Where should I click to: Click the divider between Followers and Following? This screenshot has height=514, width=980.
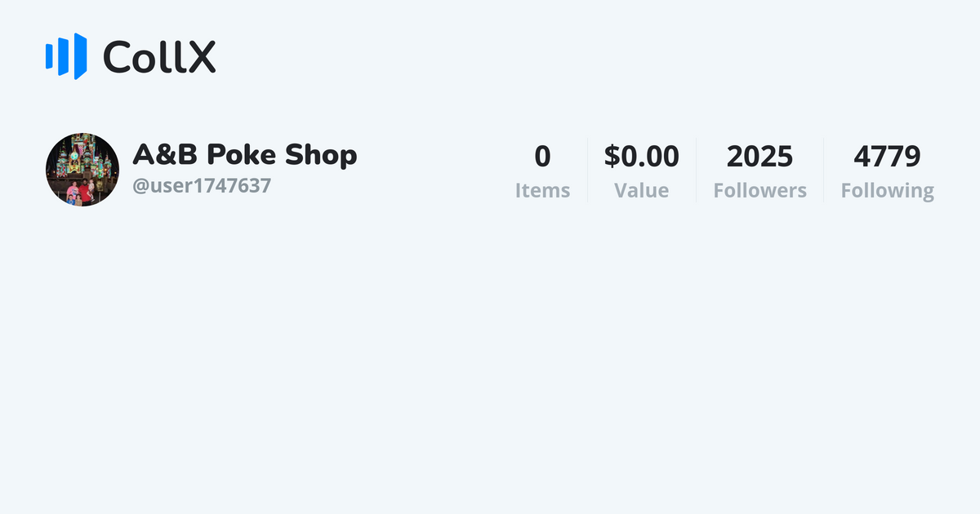coord(823,170)
